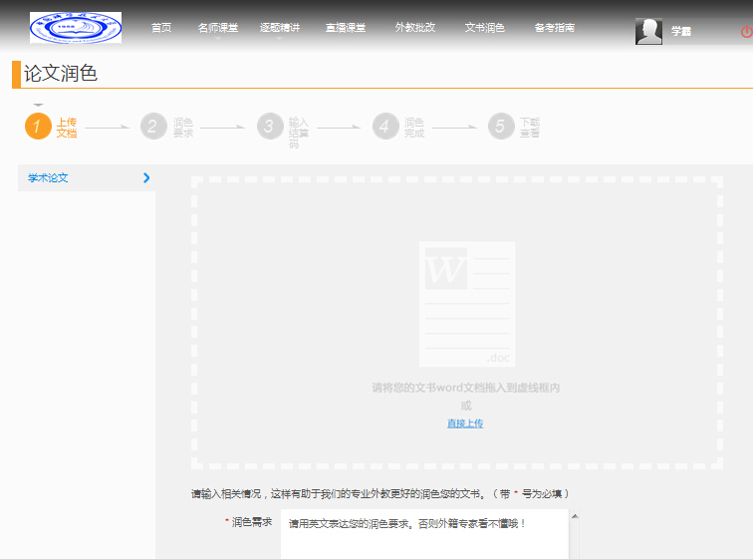Click the 润色需求 text input area
The width and height of the screenshot is (753, 560).
pyautogui.click(x=423, y=536)
